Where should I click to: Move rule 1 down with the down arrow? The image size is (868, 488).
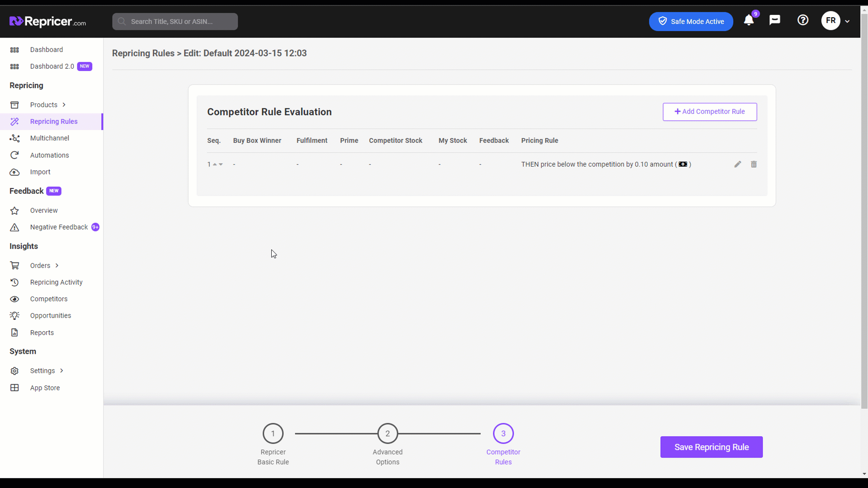click(x=221, y=164)
